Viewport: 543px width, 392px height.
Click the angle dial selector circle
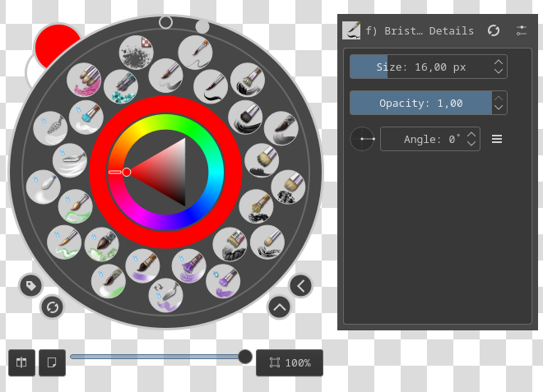[362, 139]
